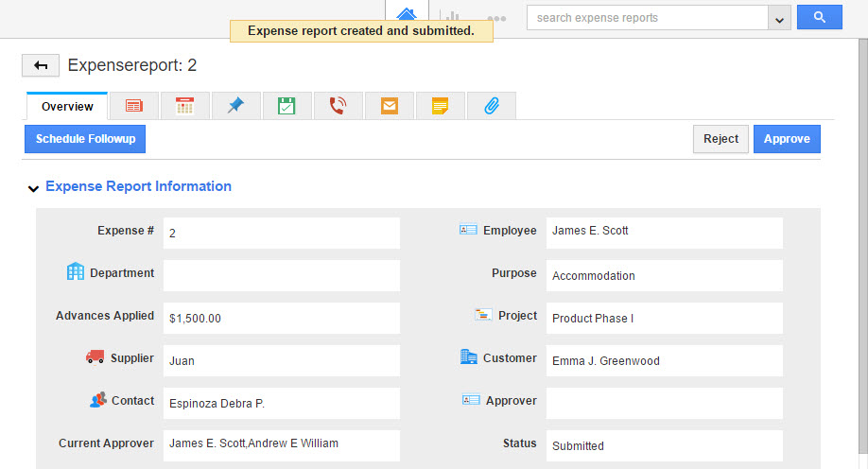Click the Approve button
This screenshot has width=868, height=469.
tap(787, 139)
